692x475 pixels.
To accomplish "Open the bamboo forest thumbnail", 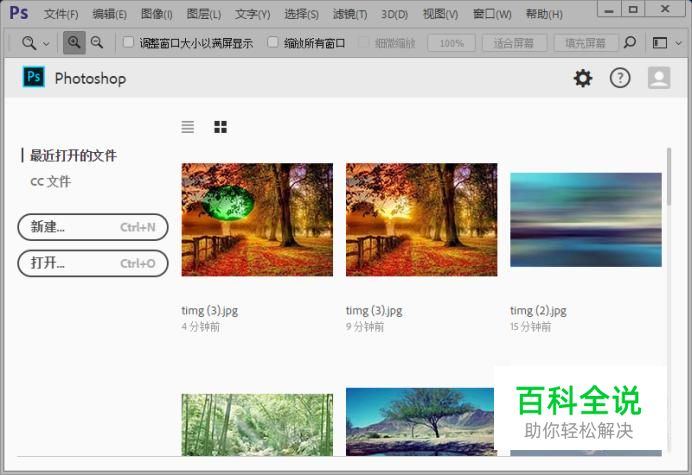I will pyautogui.click(x=257, y=425).
